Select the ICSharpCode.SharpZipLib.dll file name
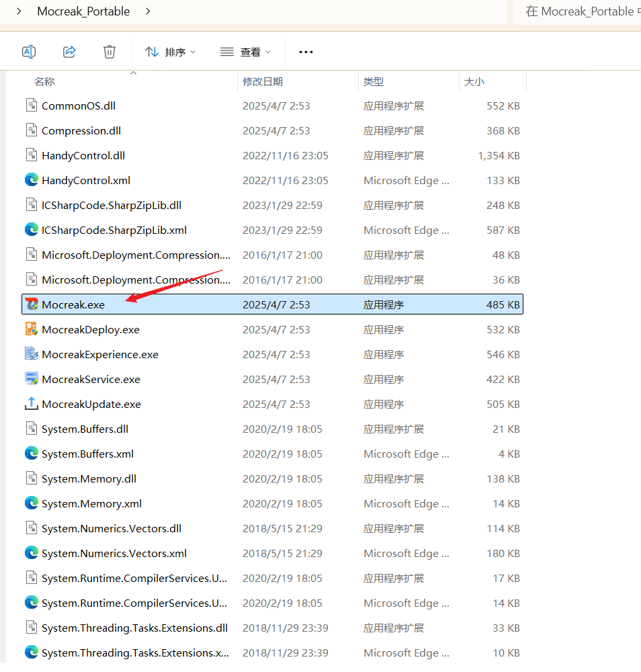The image size is (641, 672). coord(112,205)
